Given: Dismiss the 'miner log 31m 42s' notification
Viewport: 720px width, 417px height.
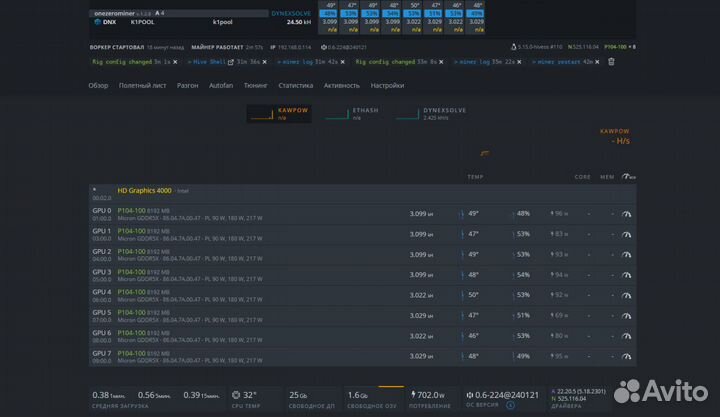Looking at the screenshot, I should pos(343,62).
